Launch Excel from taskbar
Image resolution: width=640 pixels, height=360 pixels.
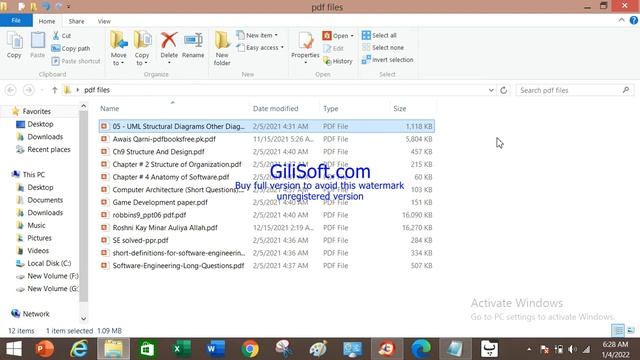181,349
